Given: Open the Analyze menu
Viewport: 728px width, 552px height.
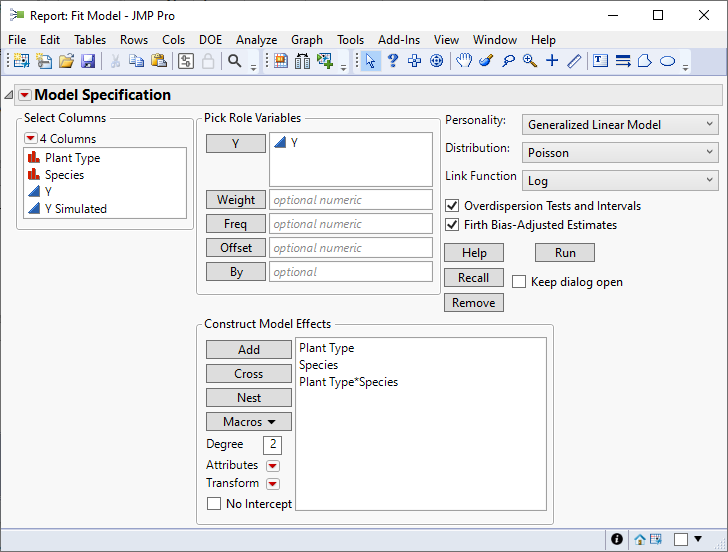Looking at the screenshot, I should [256, 40].
